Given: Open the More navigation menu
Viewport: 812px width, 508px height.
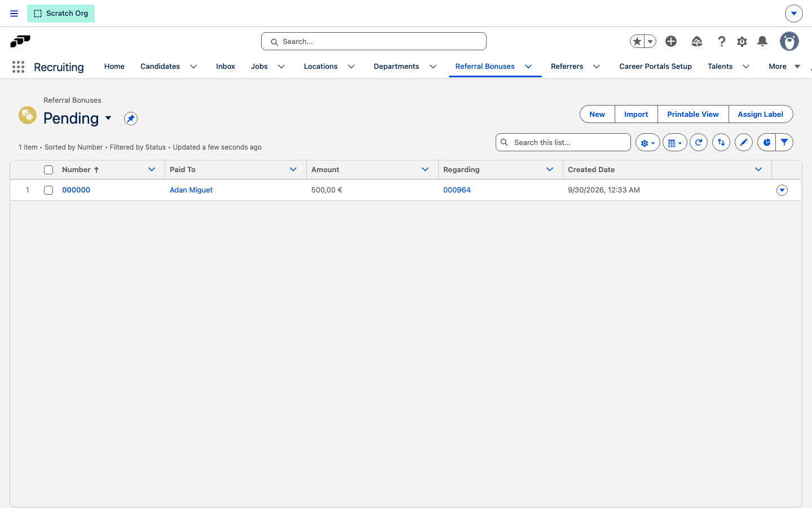Looking at the screenshot, I should tap(784, 67).
